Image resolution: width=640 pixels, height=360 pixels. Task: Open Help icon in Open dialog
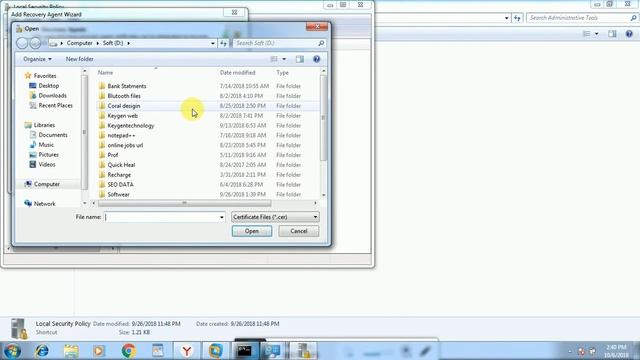[x=316, y=59]
